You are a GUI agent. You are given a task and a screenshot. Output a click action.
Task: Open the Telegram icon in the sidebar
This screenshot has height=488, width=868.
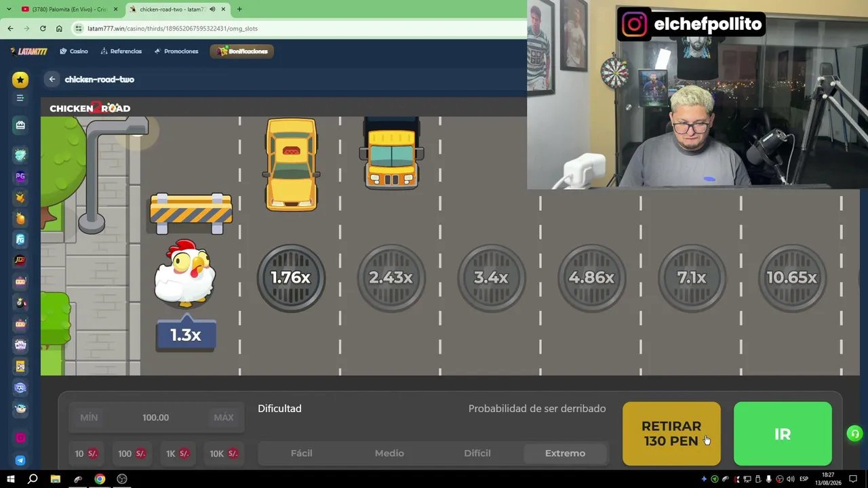(x=20, y=461)
